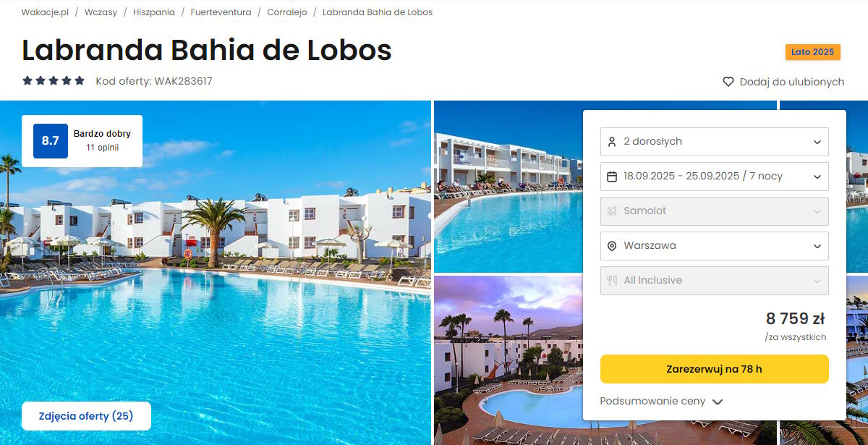This screenshot has width=868, height=445.
Task: Open the Hiszpania breadcrumb link
Action: (154, 12)
